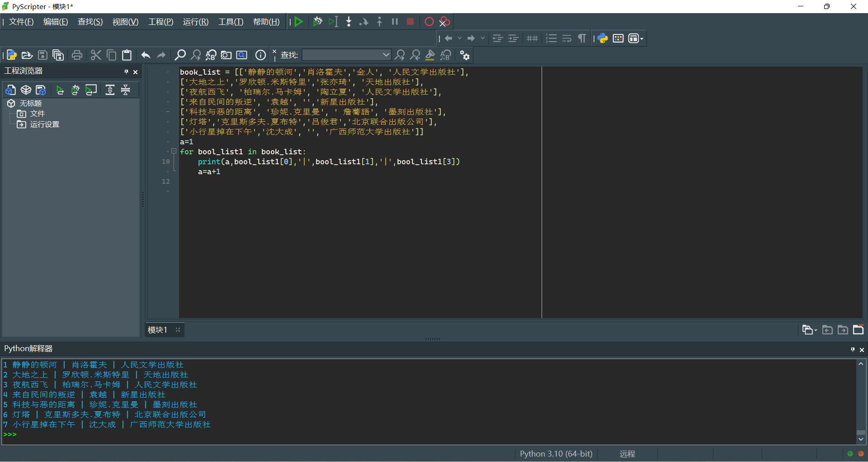Toggle comment with the ### icon
868x462 pixels.
tap(532, 38)
